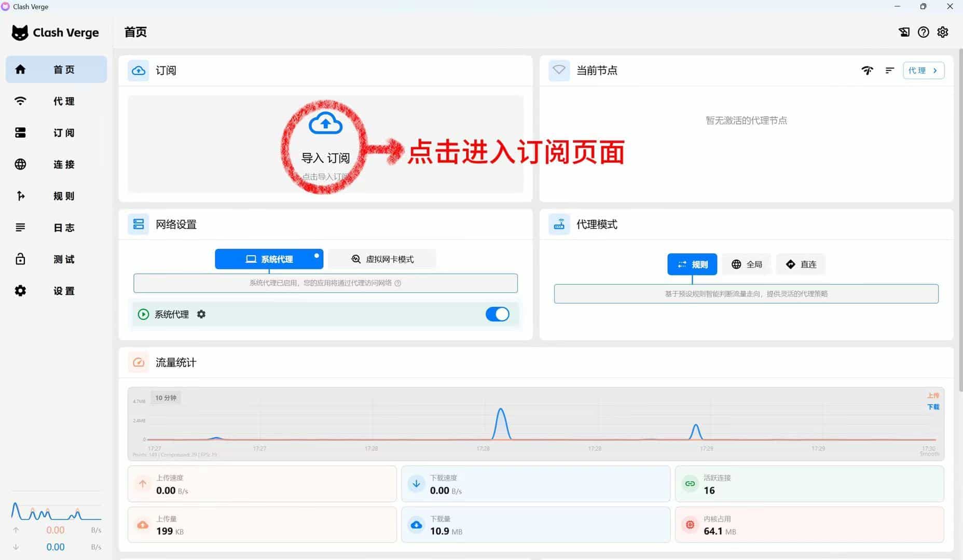Close the Clash Verge window

pos(950,7)
